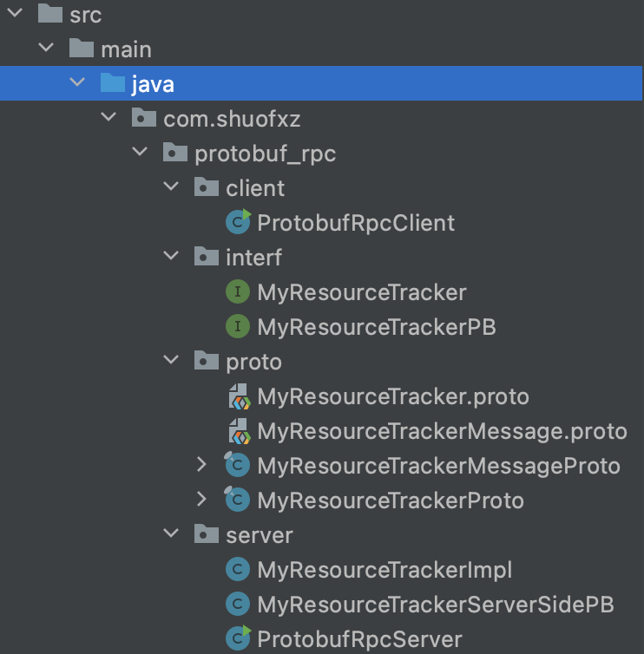Open MyResourceTrackerMessage.proto file
The height and width of the screenshot is (654, 644).
442,431
